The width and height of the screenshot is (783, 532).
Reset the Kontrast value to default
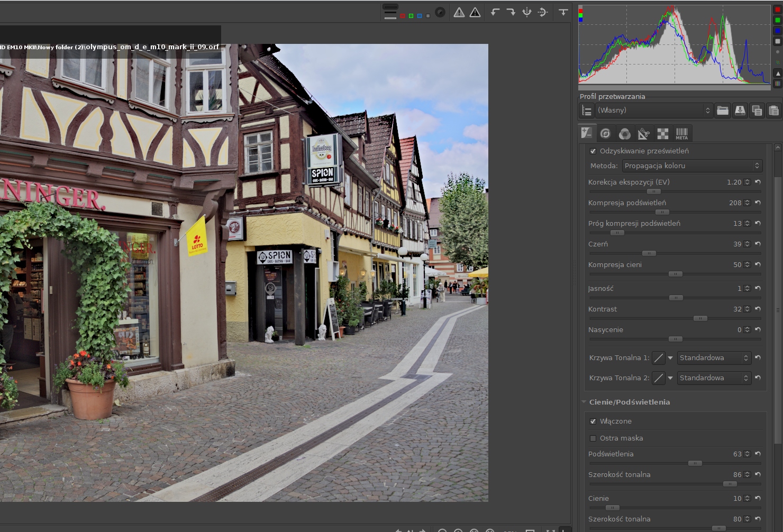tap(758, 309)
